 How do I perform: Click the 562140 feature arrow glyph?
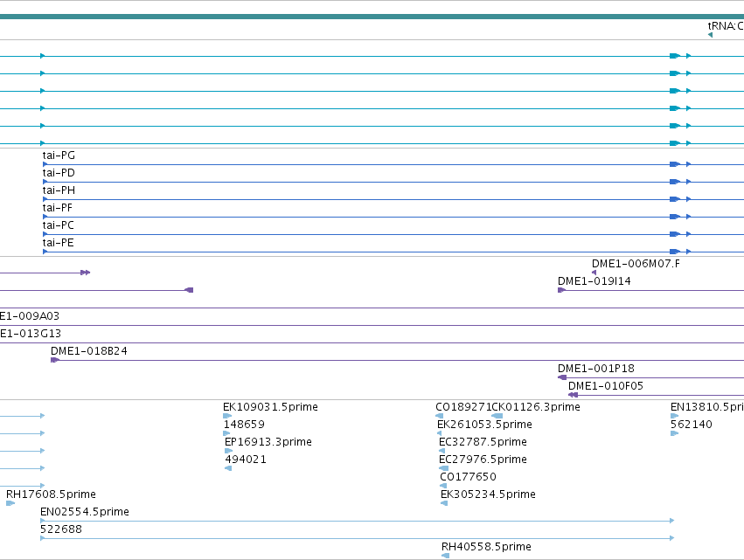coord(674,433)
